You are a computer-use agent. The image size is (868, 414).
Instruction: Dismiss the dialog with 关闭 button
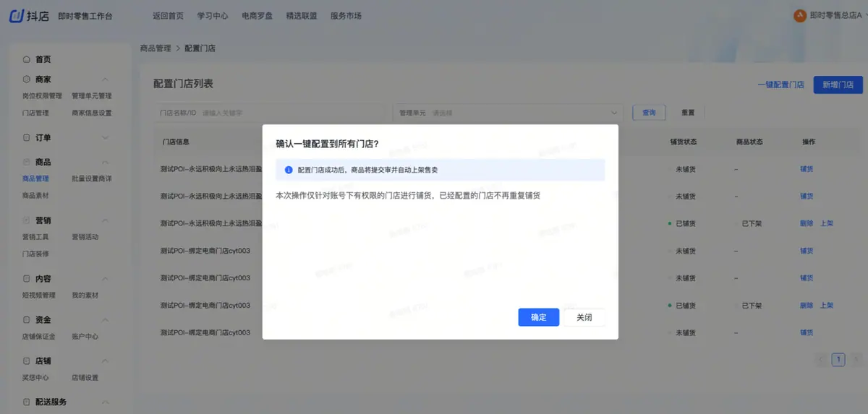584,317
